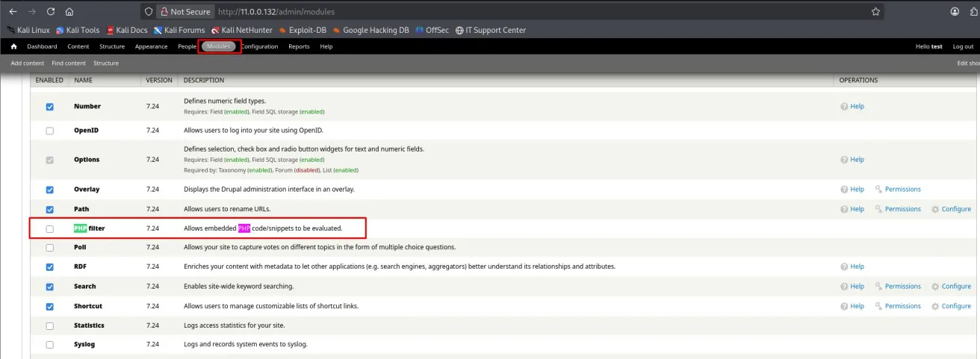Uncheck the Shortcut module checkbox

click(50, 307)
